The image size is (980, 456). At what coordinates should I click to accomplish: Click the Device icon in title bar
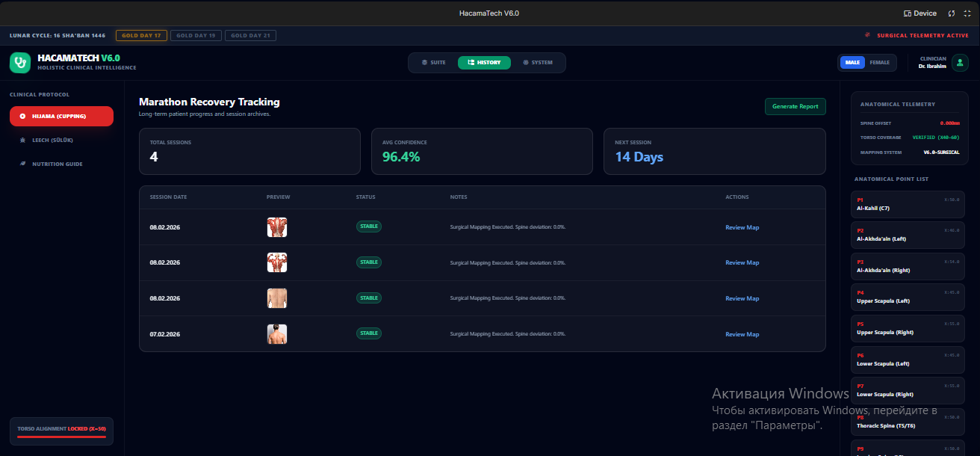[908, 13]
